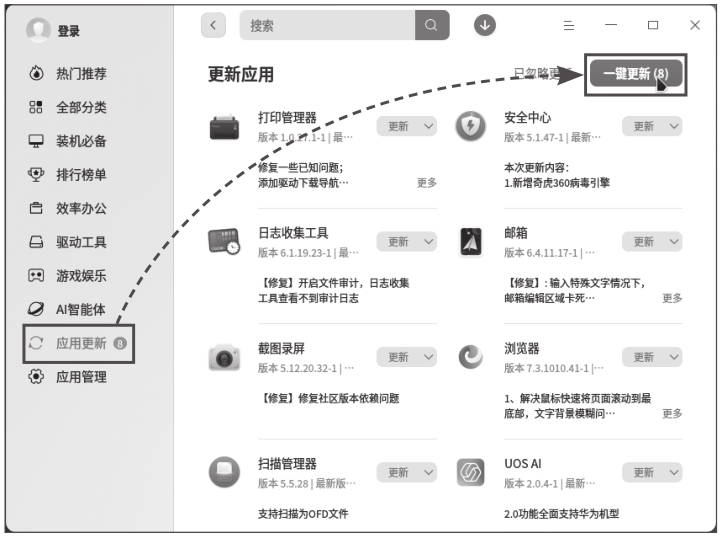Click the 截图录屏 camera app icon
This screenshot has height=539, width=723.
pyautogui.click(x=225, y=357)
